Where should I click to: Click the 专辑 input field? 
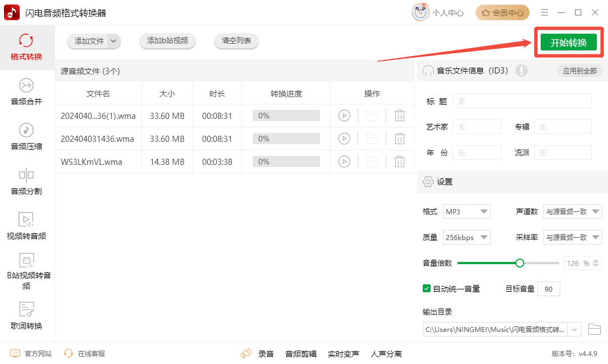click(563, 127)
